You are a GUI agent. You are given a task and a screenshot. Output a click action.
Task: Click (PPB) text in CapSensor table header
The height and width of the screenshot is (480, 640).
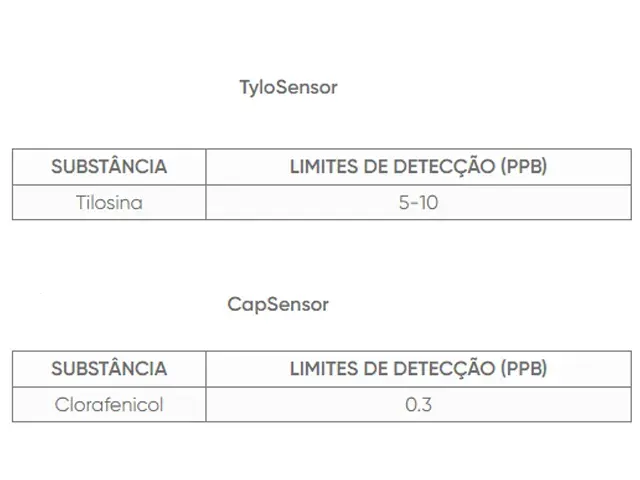524,369
